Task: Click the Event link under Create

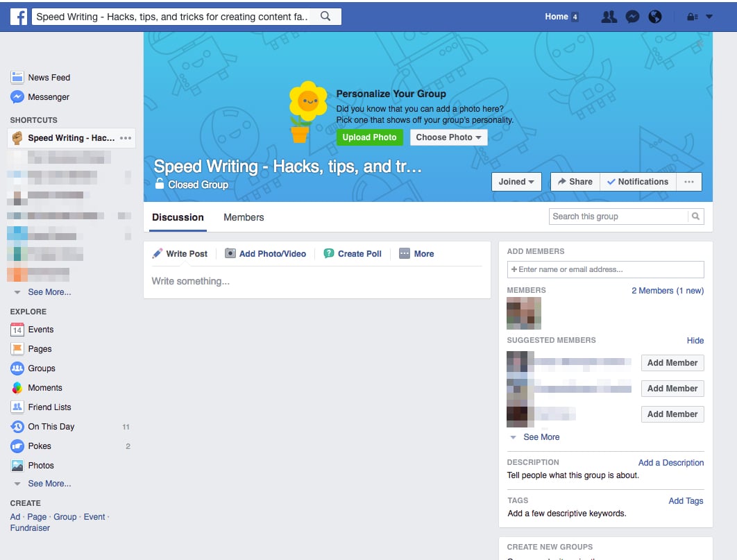Action: (x=94, y=517)
